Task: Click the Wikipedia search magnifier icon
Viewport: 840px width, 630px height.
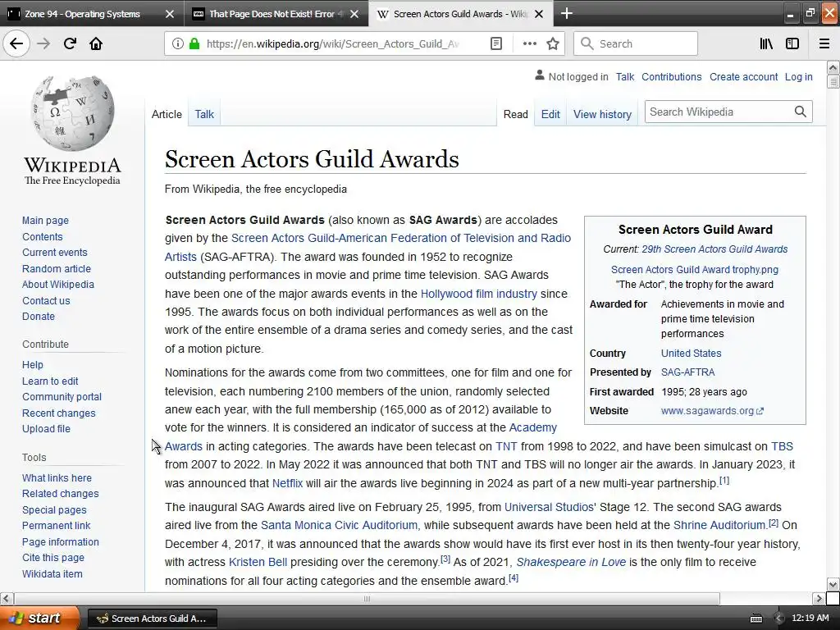Action: tap(801, 112)
